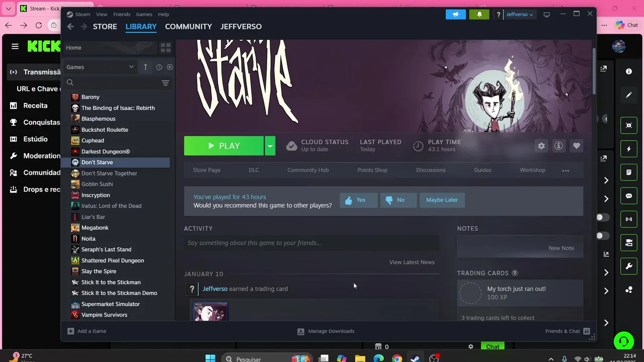Image resolution: width=644 pixels, height=362 pixels.
Task: Open Friends & Chat
Action: tap(568, 331)
